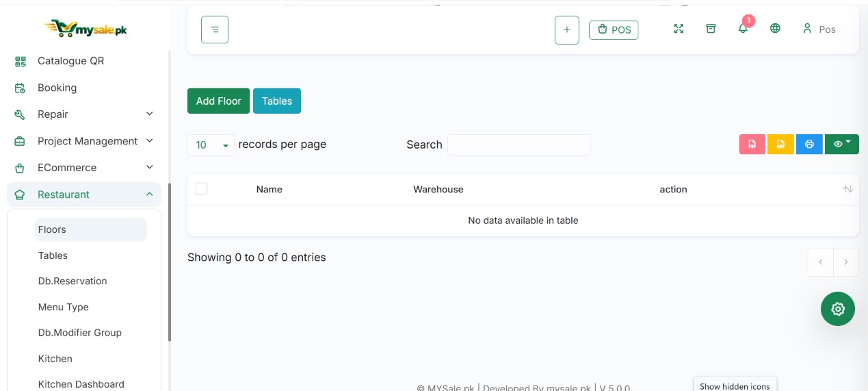This screenshot has height=391, width=868.
Task: Open the green settings gear button
Action: click(x=838, y=309)
